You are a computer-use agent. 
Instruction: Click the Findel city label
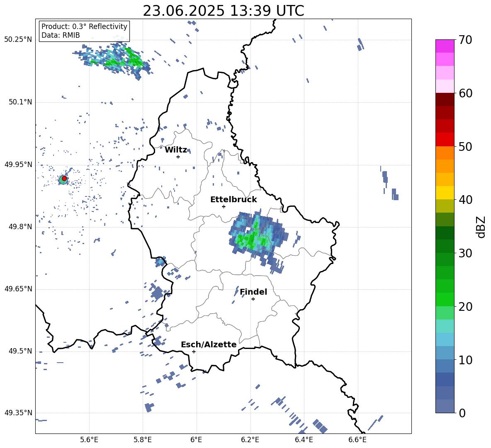[253, 292]
